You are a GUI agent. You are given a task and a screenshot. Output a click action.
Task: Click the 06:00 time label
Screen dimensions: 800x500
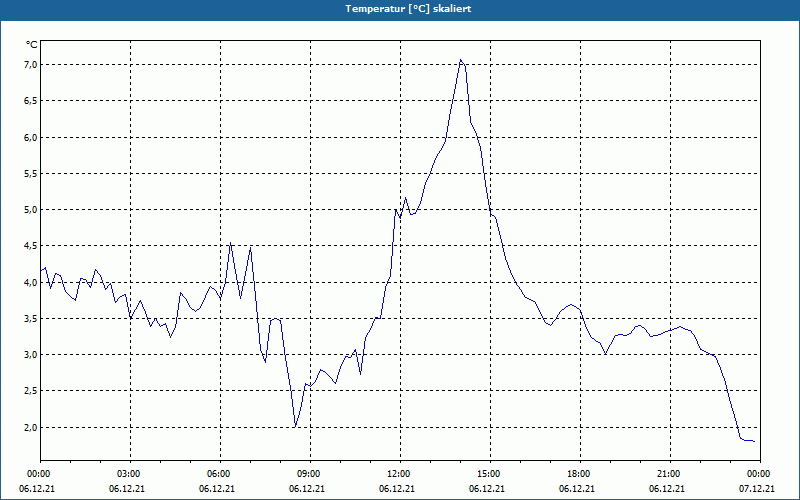point(220,474)
